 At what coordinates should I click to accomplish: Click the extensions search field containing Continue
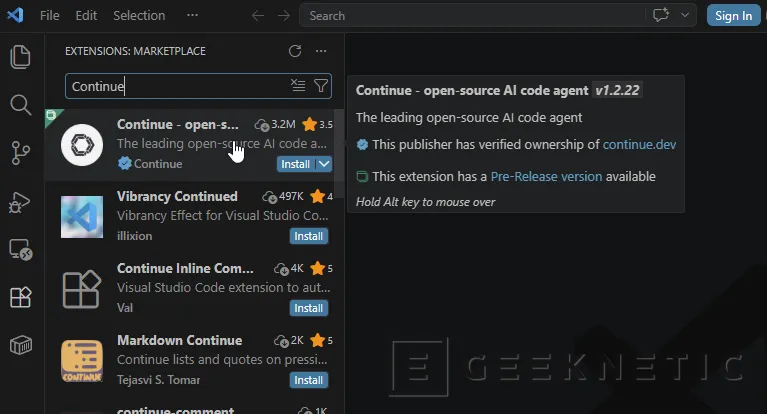click(x=199, y=86)
